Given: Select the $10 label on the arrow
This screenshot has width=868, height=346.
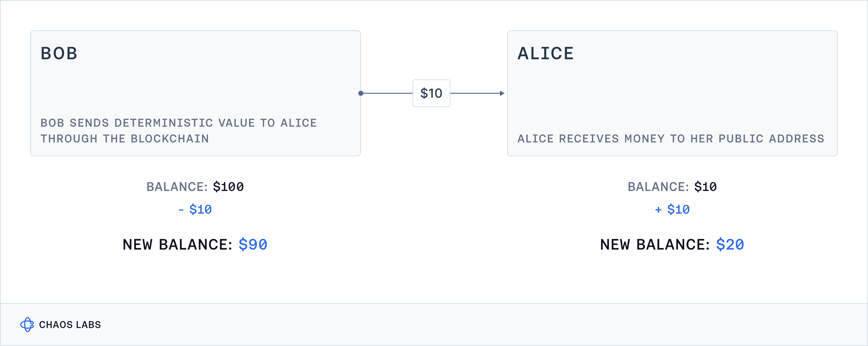Looking at the screenshot, I should 431,93.
